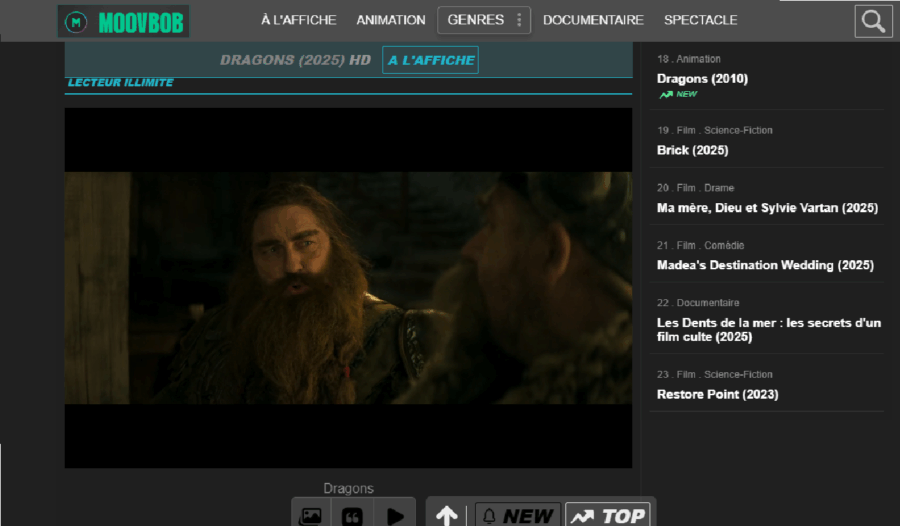Open Madea's Destination Wedding (2025)
900x526 pixels.
[x=765, y=265]
